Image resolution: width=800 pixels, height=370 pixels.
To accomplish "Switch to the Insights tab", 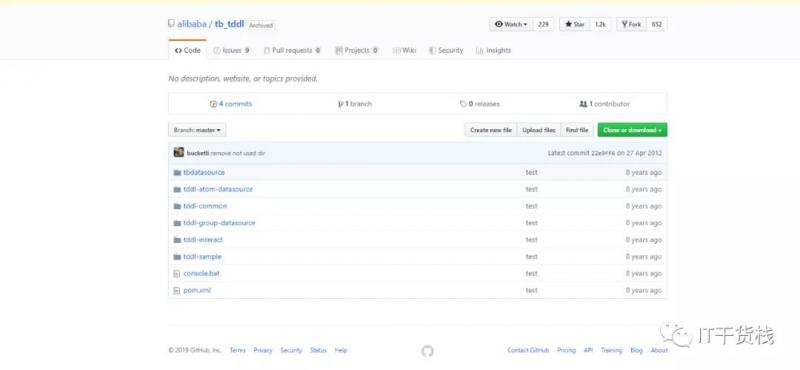I will coord(493,51).
